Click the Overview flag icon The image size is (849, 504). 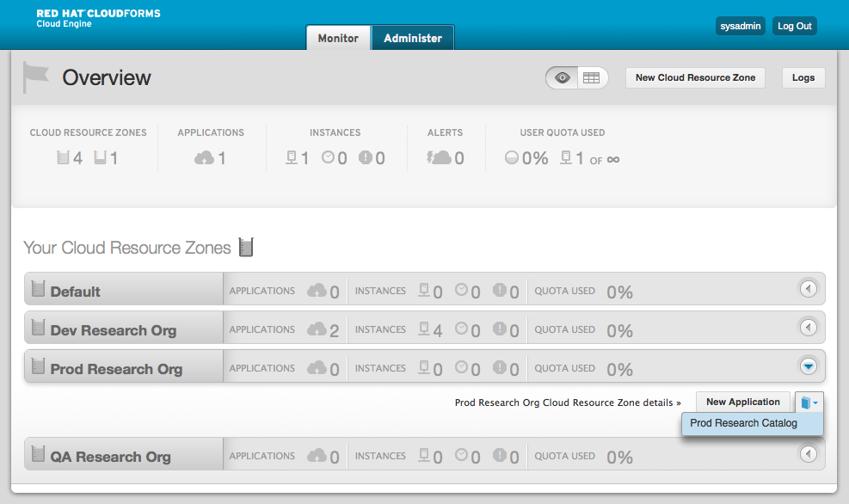click(x=35, y=77)
